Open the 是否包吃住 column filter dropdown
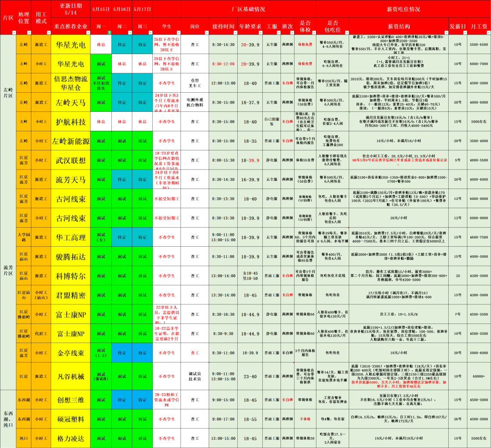The image size is (491, 448). pos(346,33)
